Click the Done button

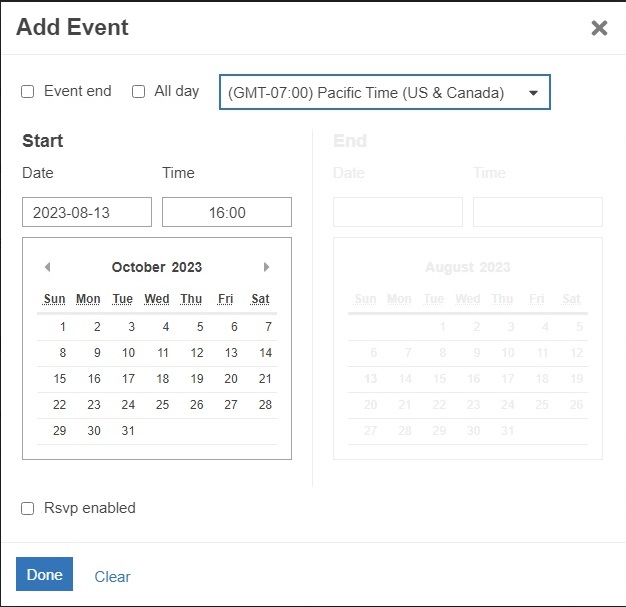click(44, 575)
